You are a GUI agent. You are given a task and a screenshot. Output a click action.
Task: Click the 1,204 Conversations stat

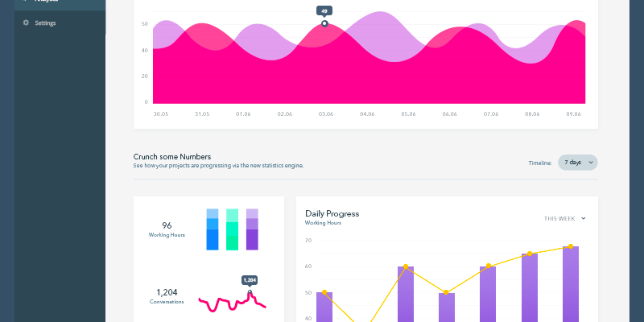(x=167, y=296)
